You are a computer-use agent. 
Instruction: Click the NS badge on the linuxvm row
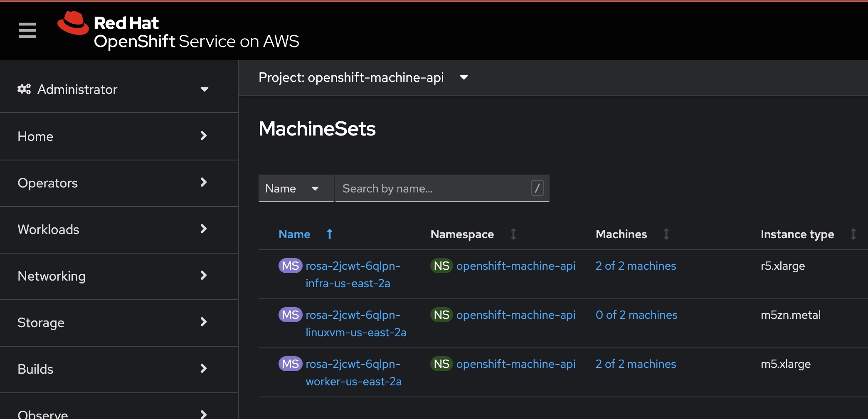441,315
